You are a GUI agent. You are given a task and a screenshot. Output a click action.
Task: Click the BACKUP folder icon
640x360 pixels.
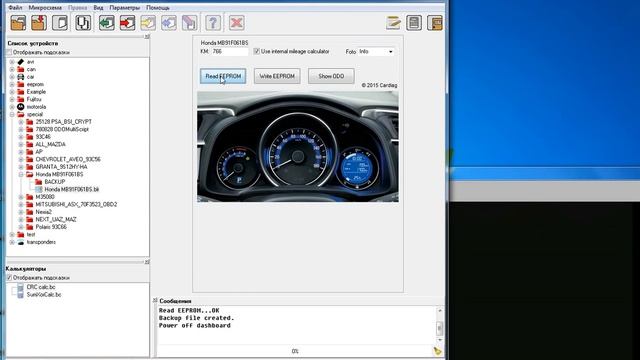(x=38, y=182)
